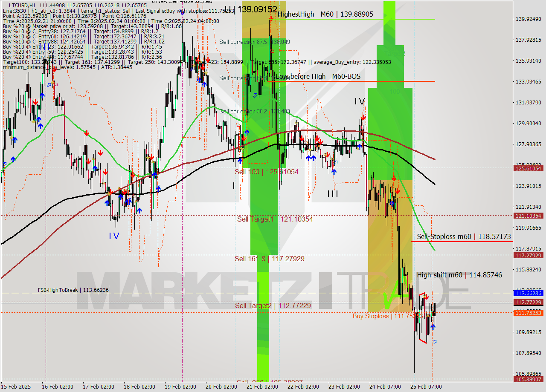Select the blue up arrow below Sell 100 level

click(240, 161)
